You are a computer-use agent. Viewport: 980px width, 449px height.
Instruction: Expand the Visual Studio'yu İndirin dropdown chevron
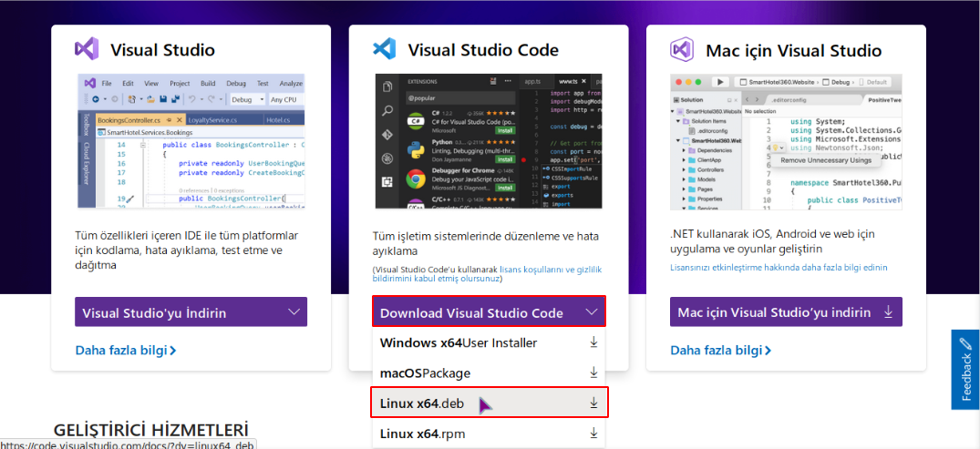click(x=294, y=311)
